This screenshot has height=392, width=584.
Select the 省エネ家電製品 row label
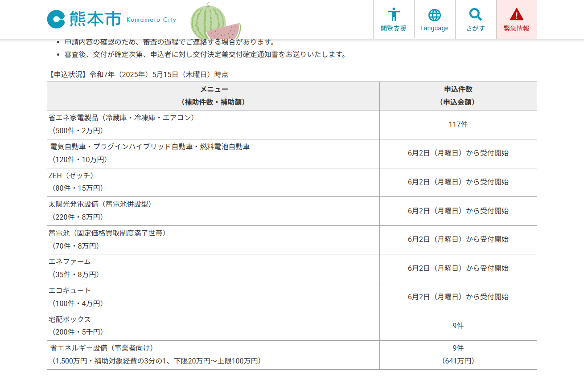pos(121,118)
